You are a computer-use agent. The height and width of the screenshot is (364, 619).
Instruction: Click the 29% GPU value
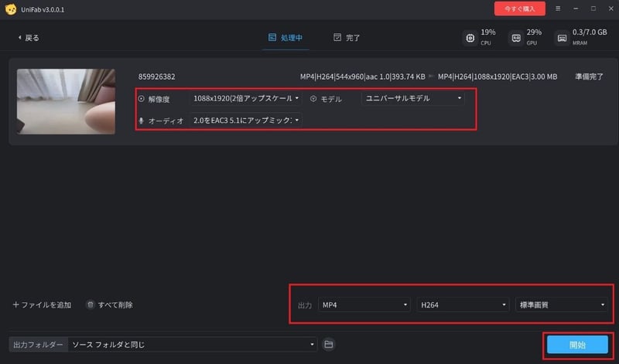[x=534, y=32]
